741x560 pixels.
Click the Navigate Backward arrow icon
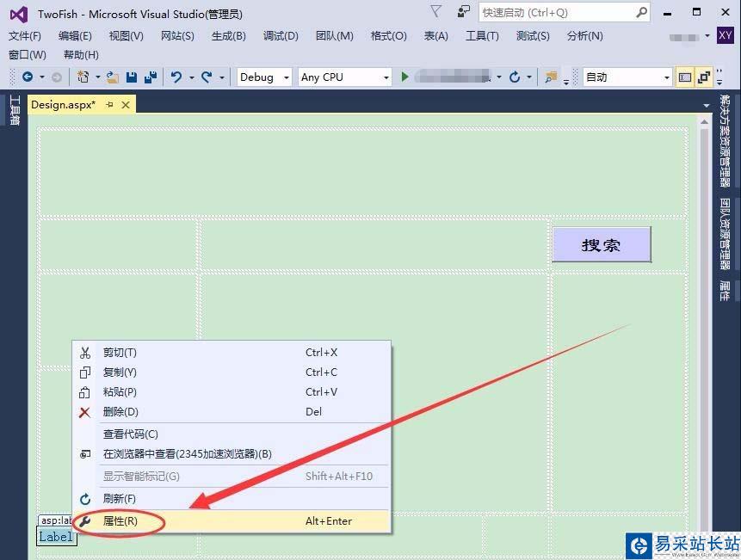28,77
